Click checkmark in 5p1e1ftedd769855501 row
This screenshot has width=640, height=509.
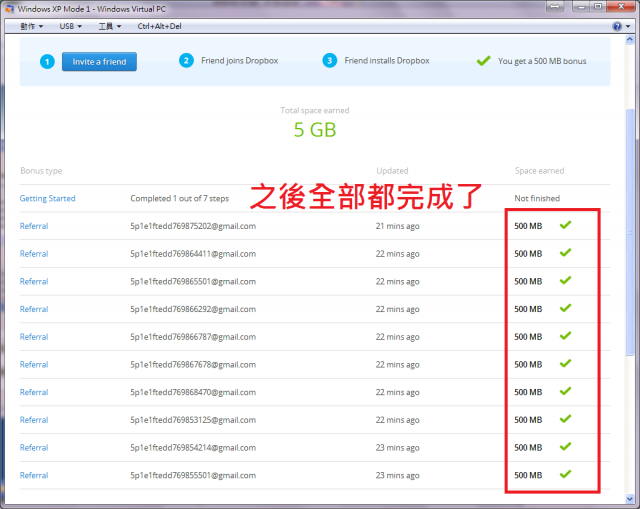click(x=565, y=474)
